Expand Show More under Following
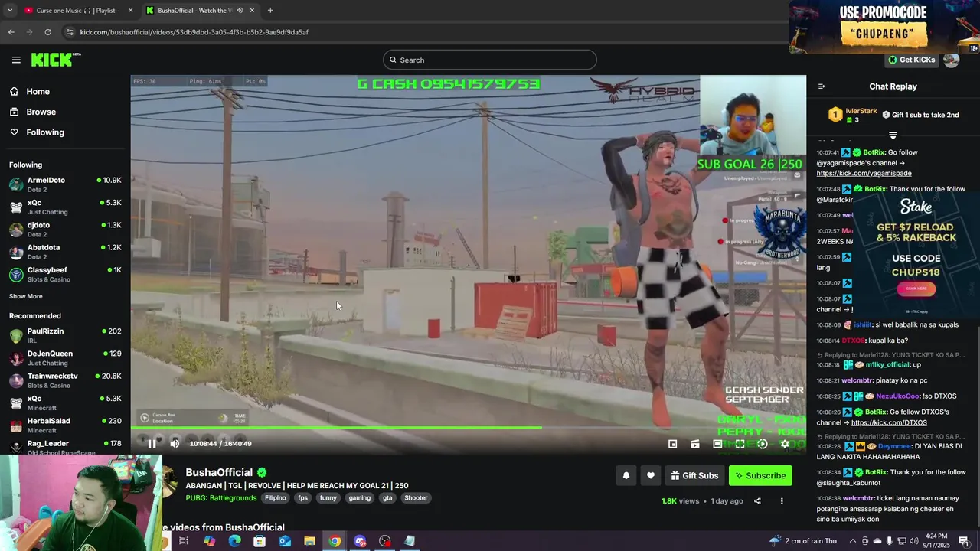Image resolution: width=980 pixels, height=551 pixels. [x=26, y=296]
